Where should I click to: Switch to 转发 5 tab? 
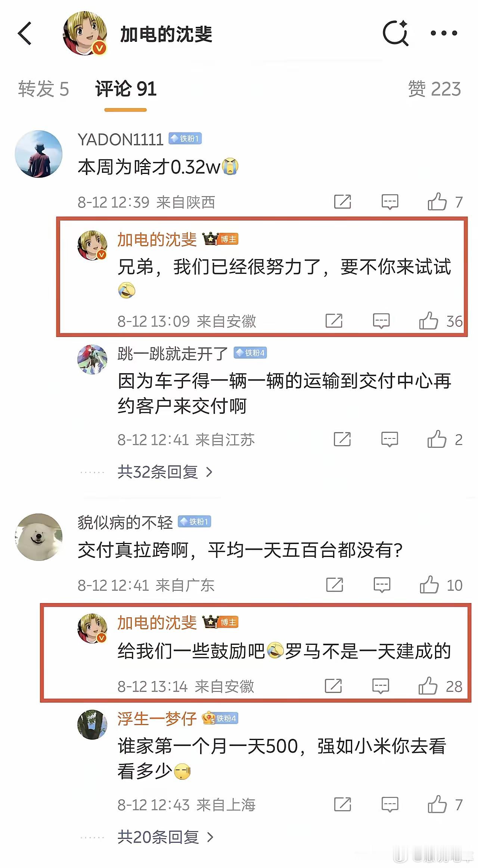pyautogui.click(x=44, y=89)
